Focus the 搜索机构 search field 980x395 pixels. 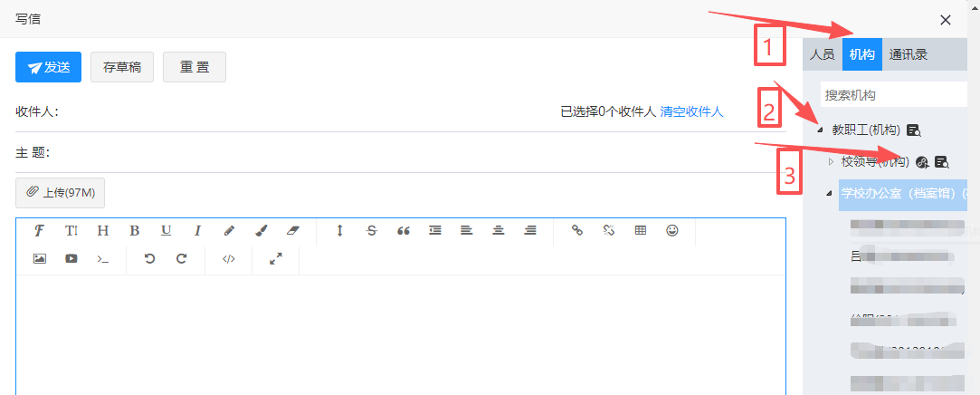tap(896, 95)
